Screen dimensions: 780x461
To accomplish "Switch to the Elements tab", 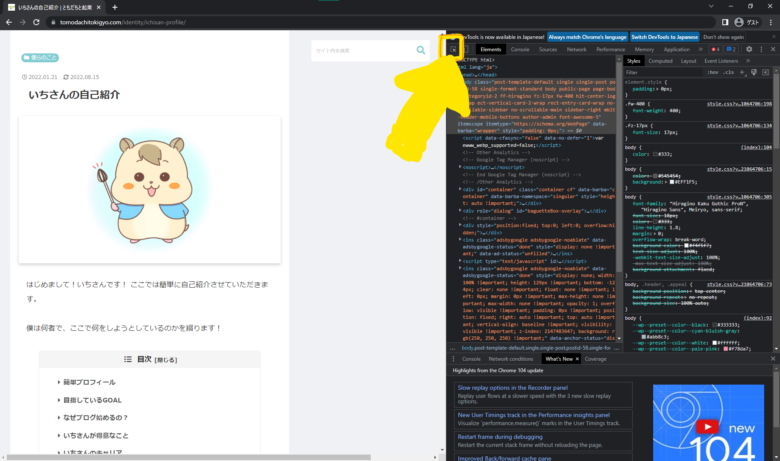I will coord(491,49).
